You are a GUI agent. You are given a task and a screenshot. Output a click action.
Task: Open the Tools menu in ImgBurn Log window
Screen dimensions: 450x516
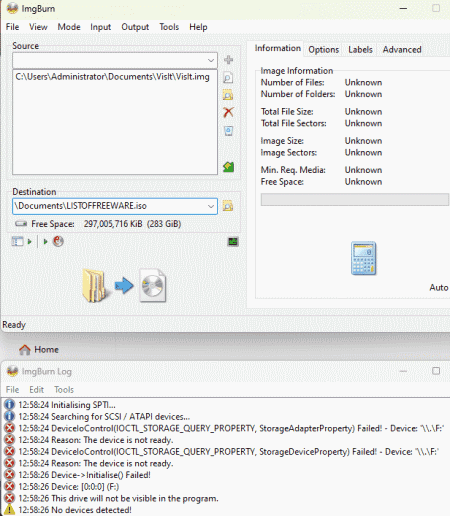[x=64, y=390]
